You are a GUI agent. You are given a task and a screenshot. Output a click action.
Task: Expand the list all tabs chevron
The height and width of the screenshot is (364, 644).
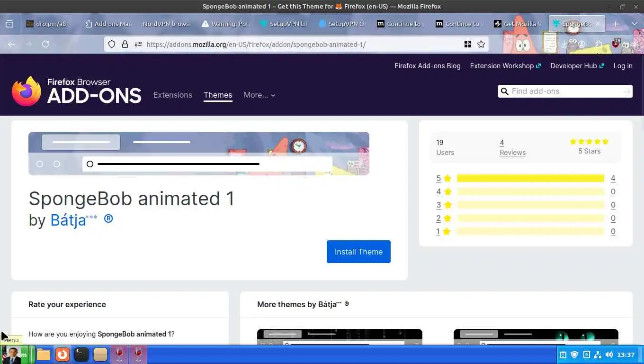[635, 24]
